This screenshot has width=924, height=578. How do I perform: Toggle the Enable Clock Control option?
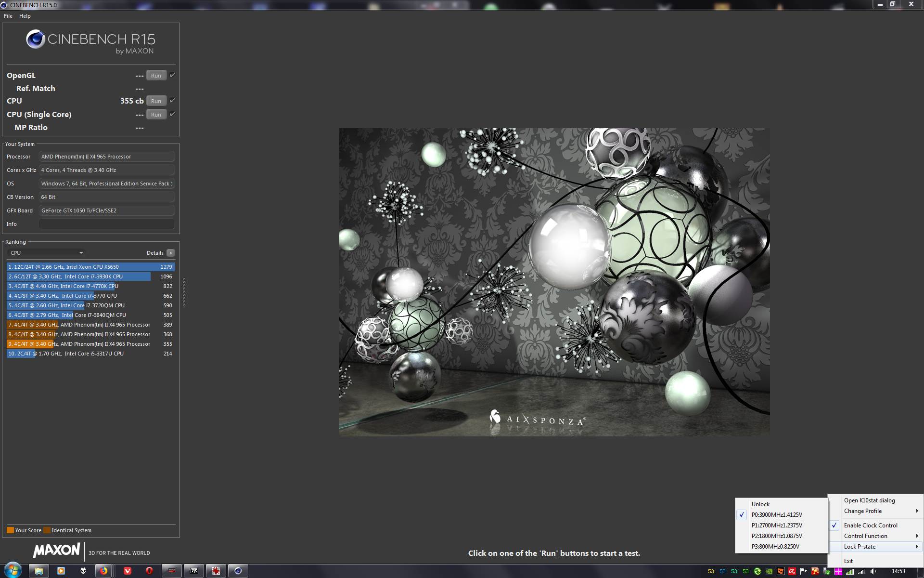[870, 525]
